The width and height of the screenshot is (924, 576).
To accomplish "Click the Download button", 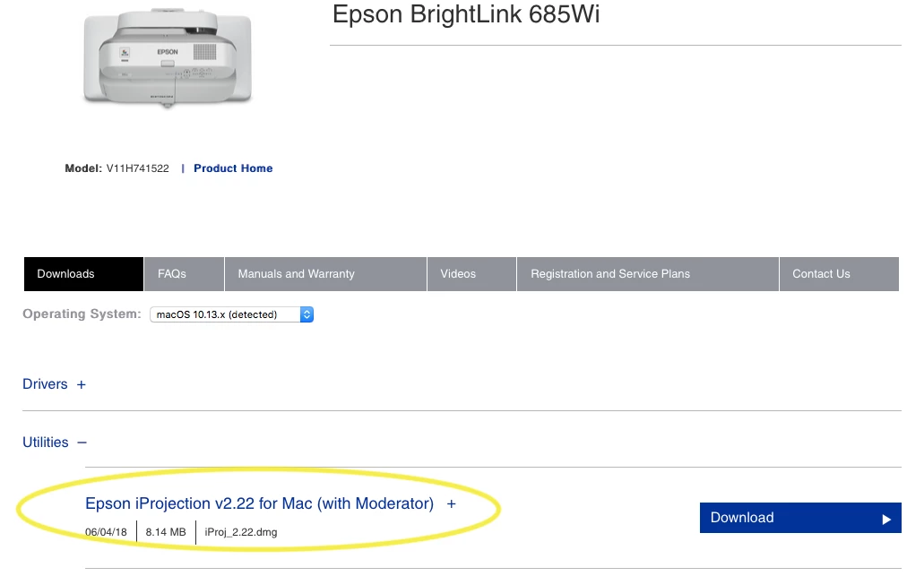I will pos(800,518).
